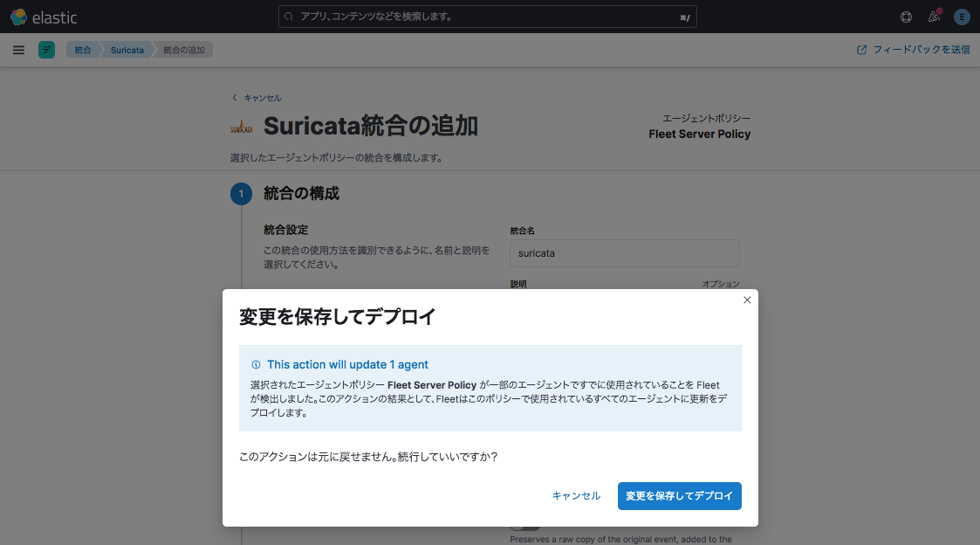The image size is (980, 545).
Task: Click the green space avatar icon
Action: click(46, 50)
